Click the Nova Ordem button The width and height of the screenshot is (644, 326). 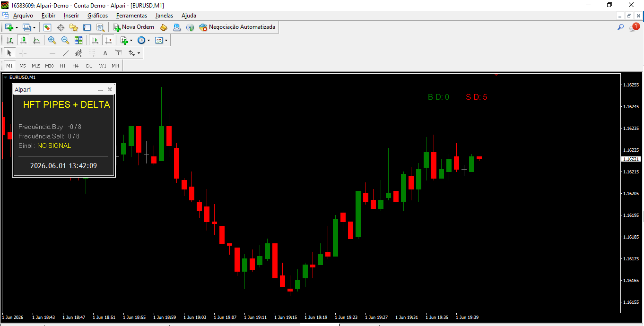(x=133, y=27)
